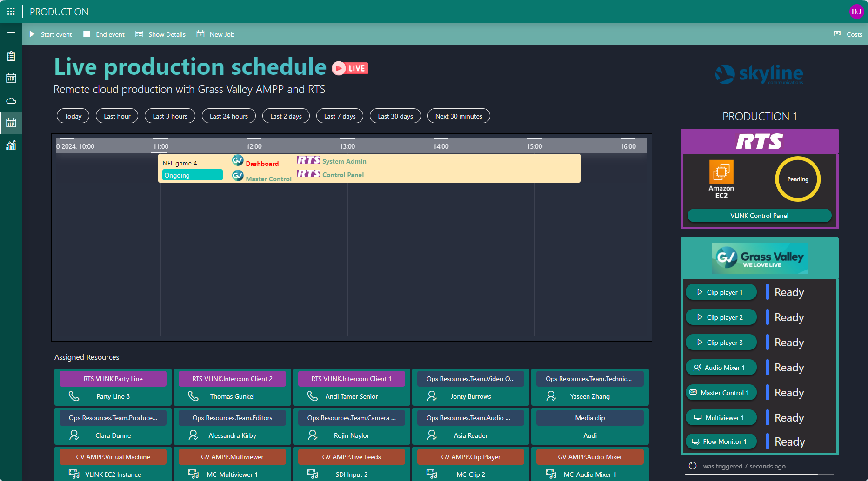The image size is (868, 481).
Task: Click phone icon for Party Line 8
Action: click(x=74, y=396)
